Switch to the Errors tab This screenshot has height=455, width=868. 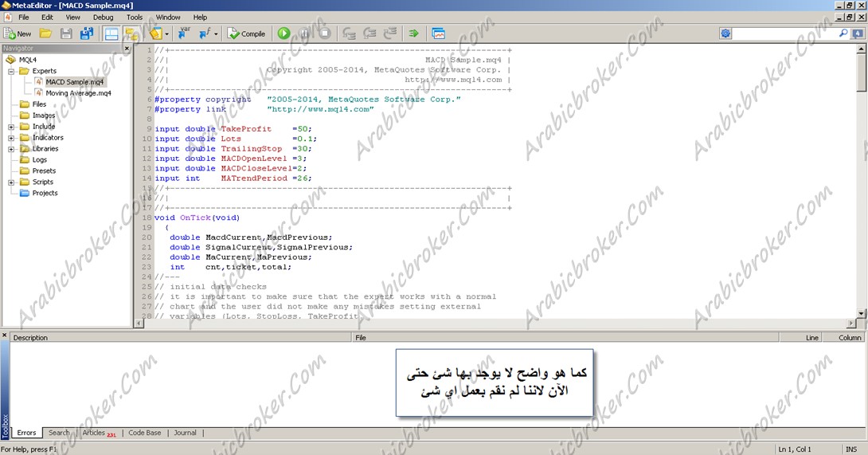tap(26, 433)
